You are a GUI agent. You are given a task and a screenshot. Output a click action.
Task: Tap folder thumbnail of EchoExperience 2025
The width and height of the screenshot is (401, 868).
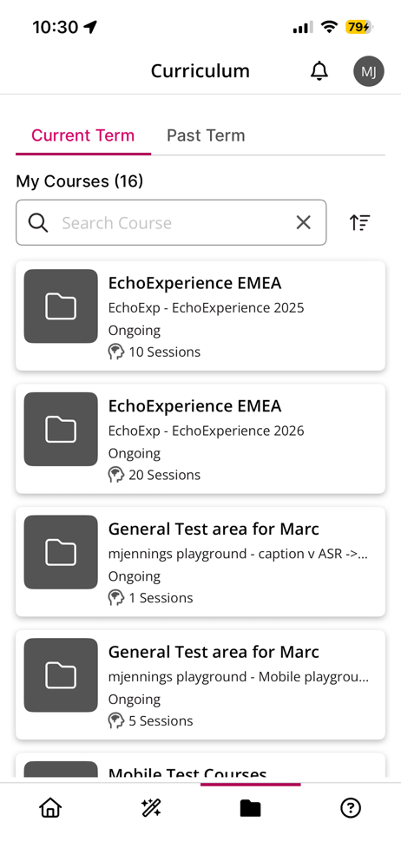click(x=61, y=306)
